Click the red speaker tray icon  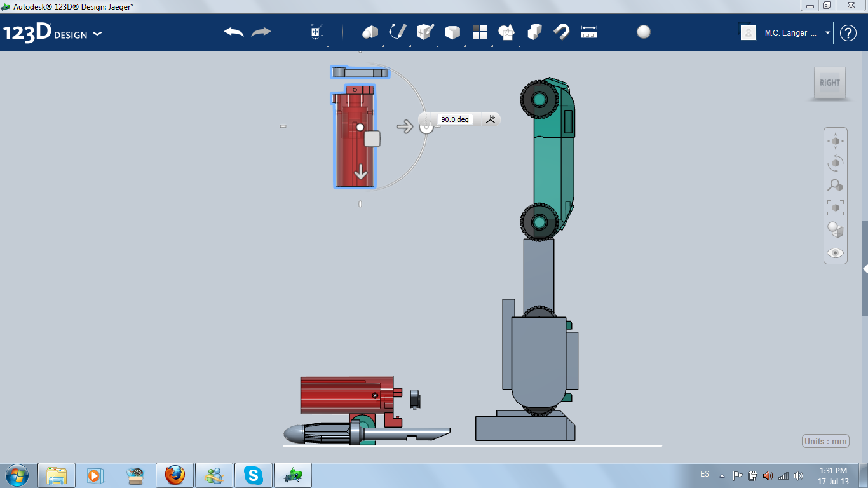(768, 475)
